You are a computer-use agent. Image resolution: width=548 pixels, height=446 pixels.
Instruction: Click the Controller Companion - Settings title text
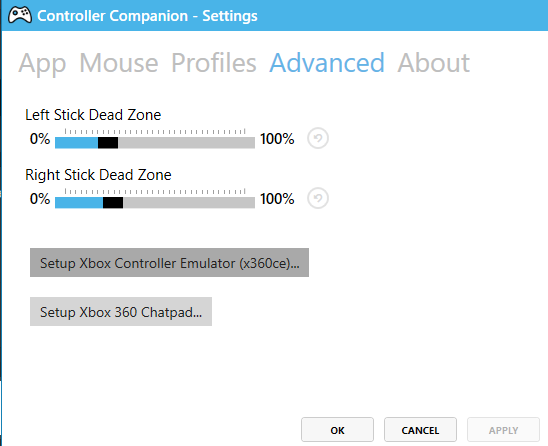[x=147, y=16]
